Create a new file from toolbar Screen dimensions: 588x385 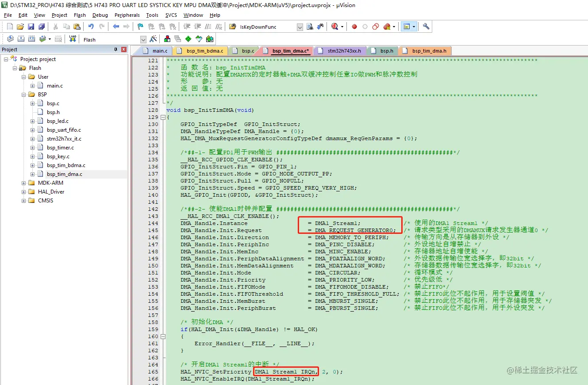point(10,27)
